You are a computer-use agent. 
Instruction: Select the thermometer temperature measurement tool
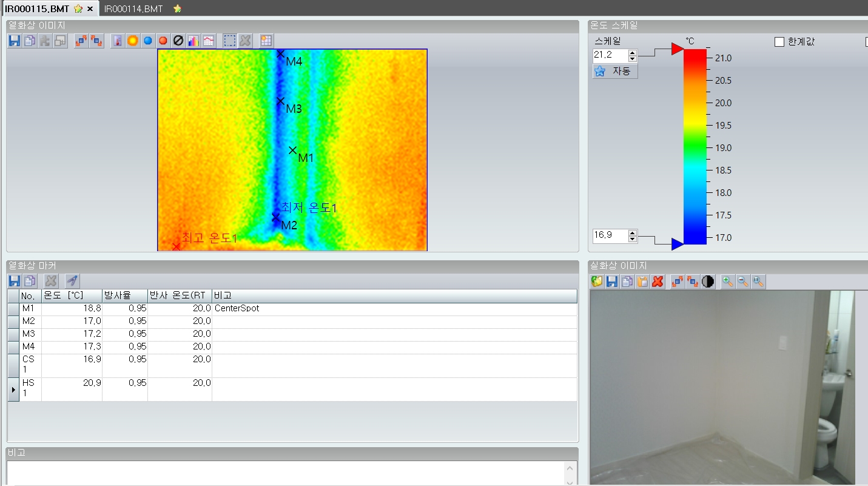[117, 41]
